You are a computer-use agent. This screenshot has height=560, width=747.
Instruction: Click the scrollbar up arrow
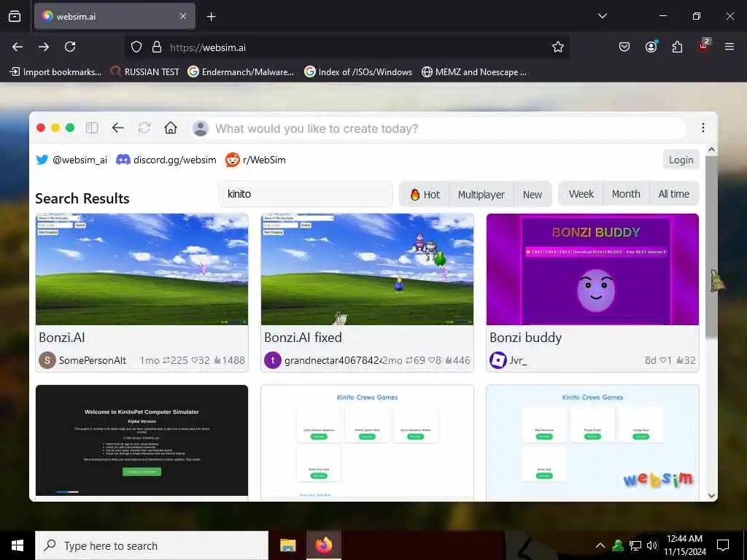(711, 149)
